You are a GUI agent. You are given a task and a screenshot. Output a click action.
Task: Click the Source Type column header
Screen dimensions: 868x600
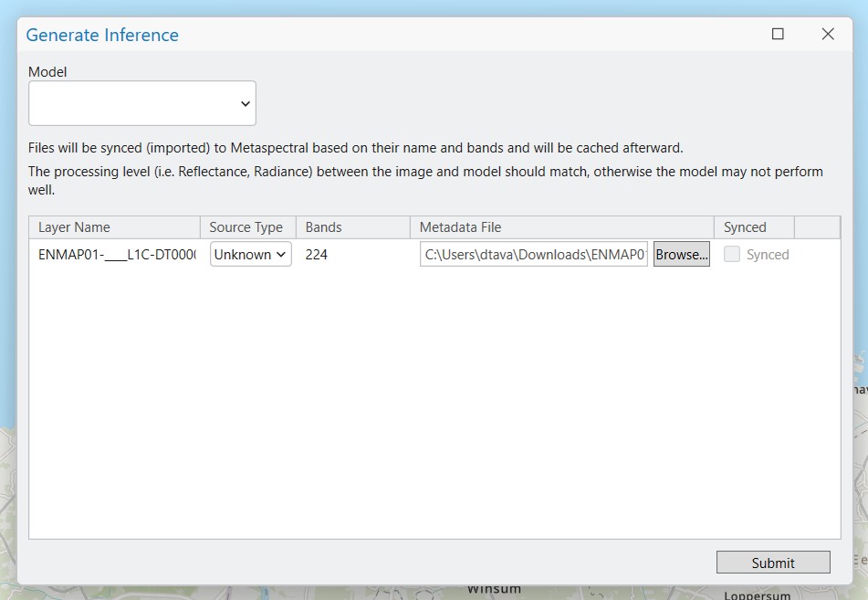click(x=246, y=227)
